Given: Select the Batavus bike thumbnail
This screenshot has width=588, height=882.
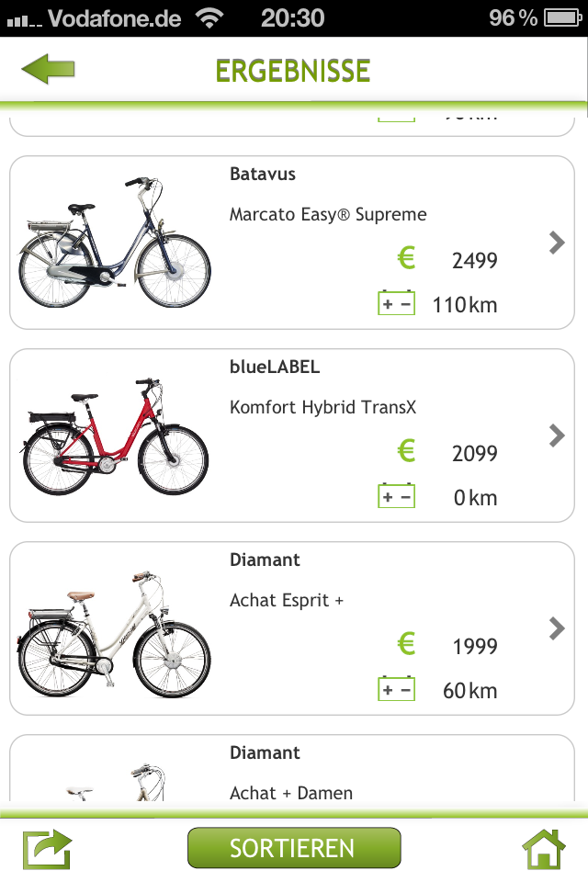Looking at the screenshot, I should (115, 243).
